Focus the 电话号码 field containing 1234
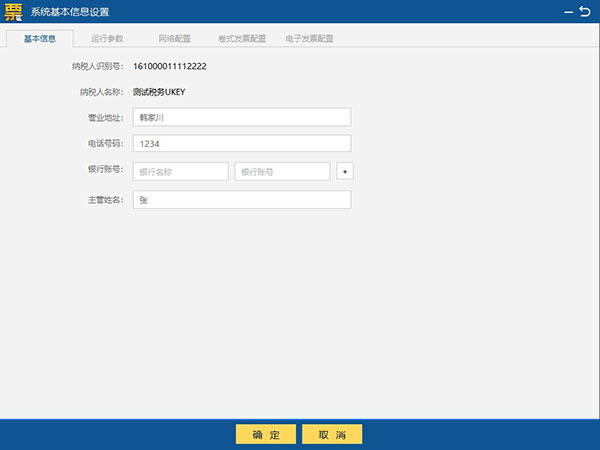This screenshot has height=450, width=600. click(x=242, y=143)
